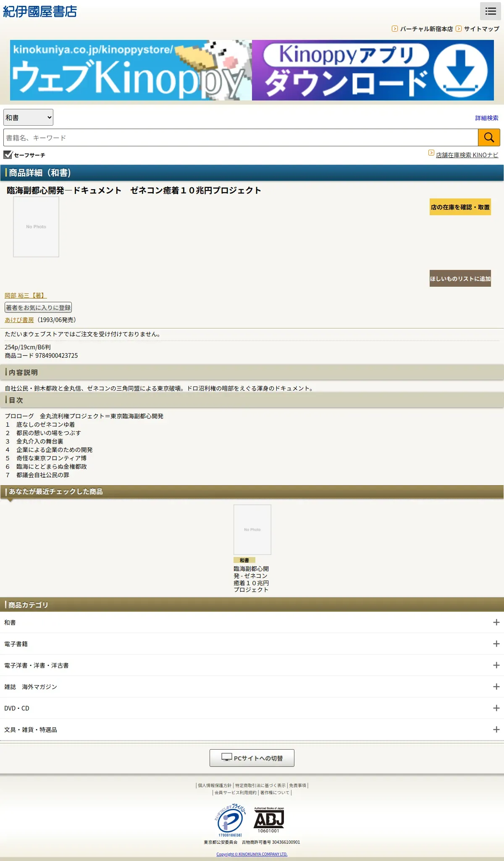Click 店舗在庫検索 KINOナビ link
Image resolution: width=504 pixels, height=861 pixels.
point(467,155)
